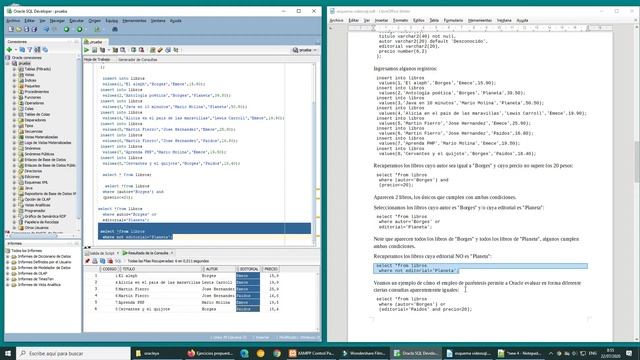Click the 'Lewis Carroll' author cell
The width and height of the screenshot is (640, 360).
click(x=218, y=282)
